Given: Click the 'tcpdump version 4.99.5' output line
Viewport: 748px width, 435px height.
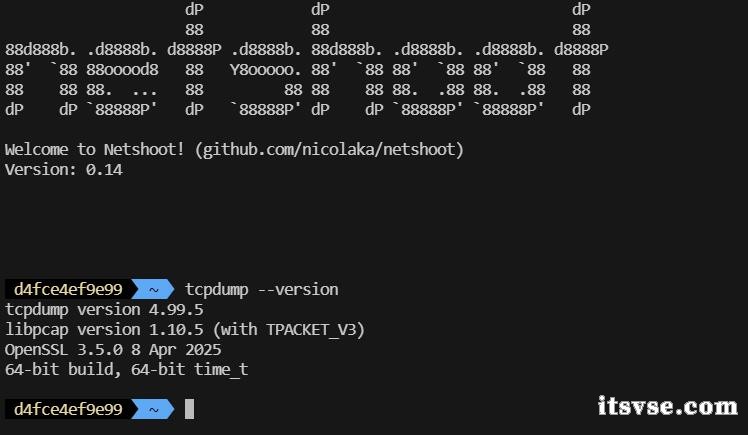Looking at the screenshot, I should coord(104,310).
